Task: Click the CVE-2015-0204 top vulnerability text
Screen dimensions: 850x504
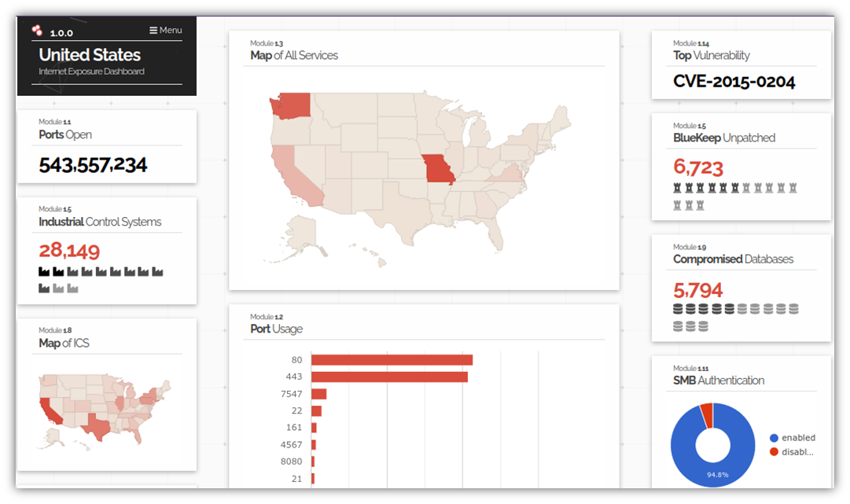Action: [734, 82]
